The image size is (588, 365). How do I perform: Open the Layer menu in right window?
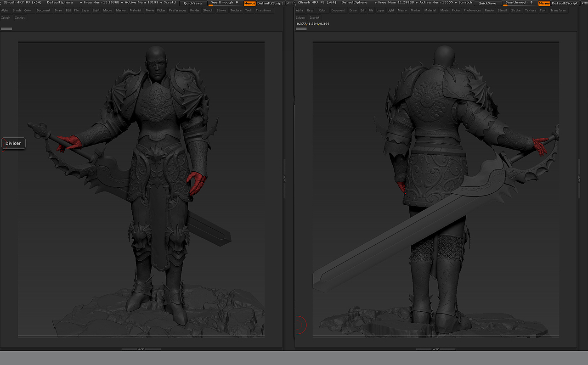coord(380,10)
